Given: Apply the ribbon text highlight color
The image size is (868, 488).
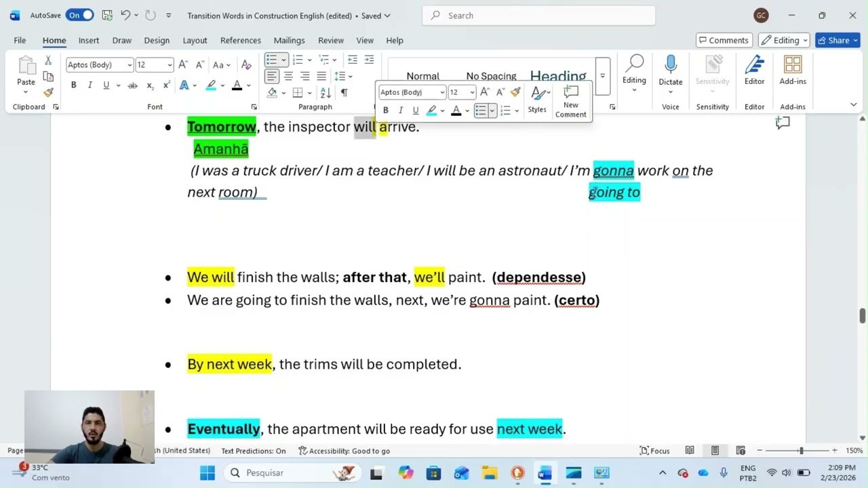Looking at the screenshot, I should (x=211, y=85).
